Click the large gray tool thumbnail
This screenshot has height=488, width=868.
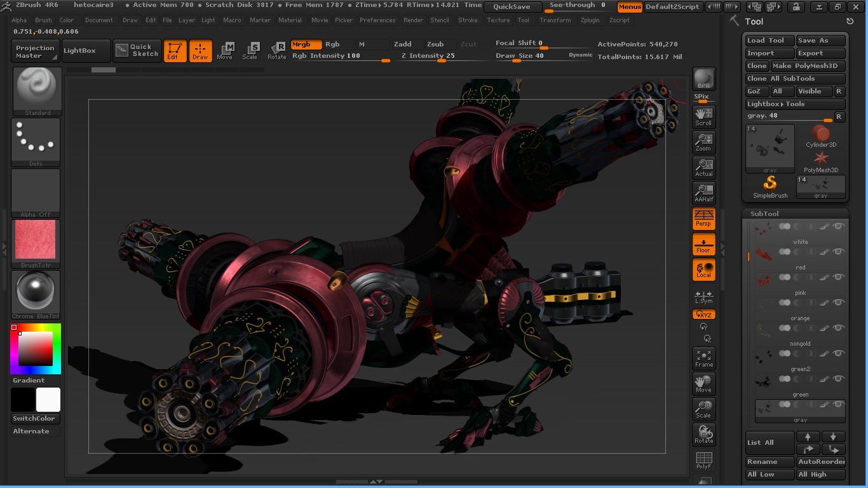(x=770, y=149)
